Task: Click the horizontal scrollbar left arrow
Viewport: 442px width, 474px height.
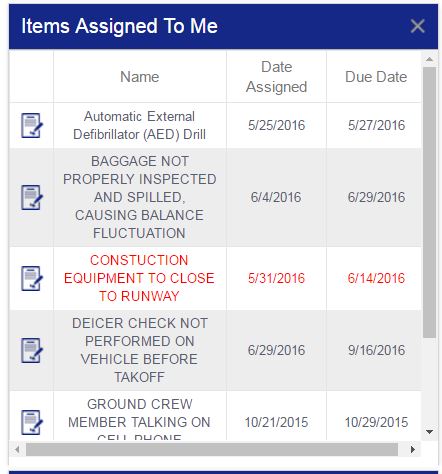Action: (x=17, y=450)
